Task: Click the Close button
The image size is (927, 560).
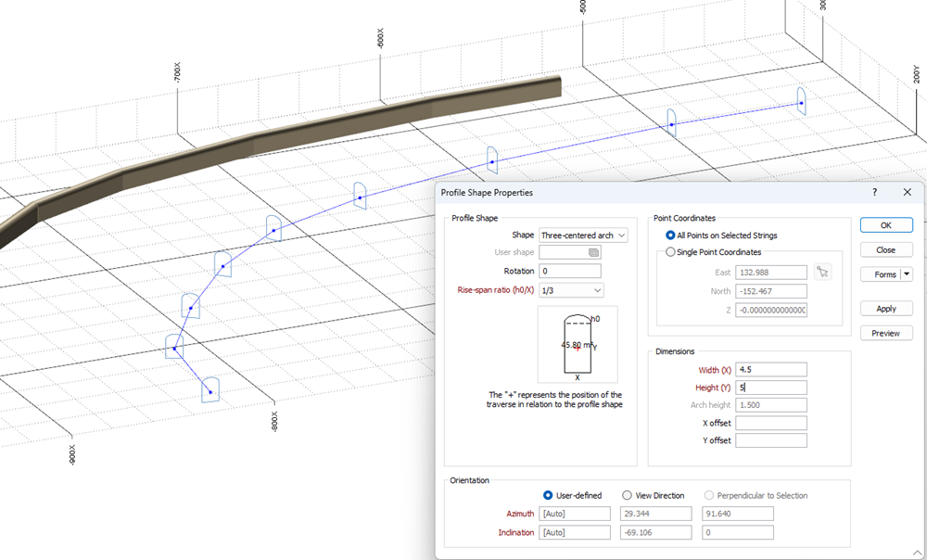Action: click(885, 249)
